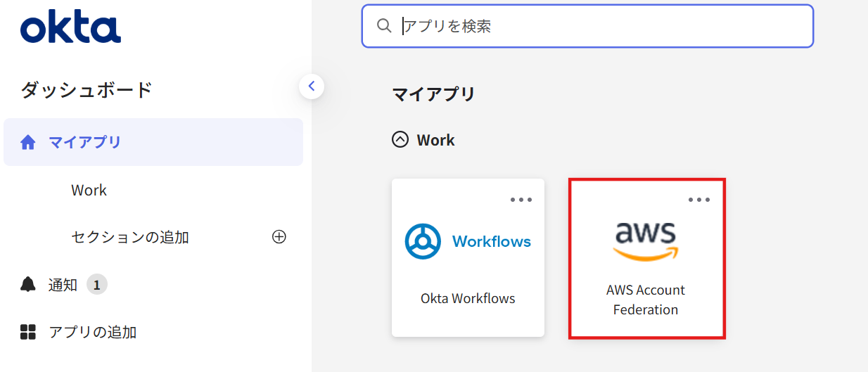Image resolution: width=868 pixels, height=372 pixels.
Task: Click the Okta Workflows wheel logo
Action: (423, 242)
